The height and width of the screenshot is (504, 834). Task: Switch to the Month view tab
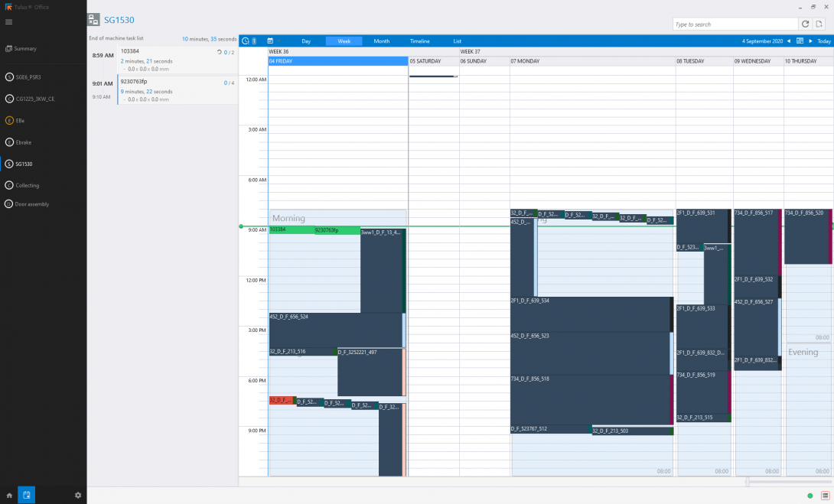(x=381, y=41)
